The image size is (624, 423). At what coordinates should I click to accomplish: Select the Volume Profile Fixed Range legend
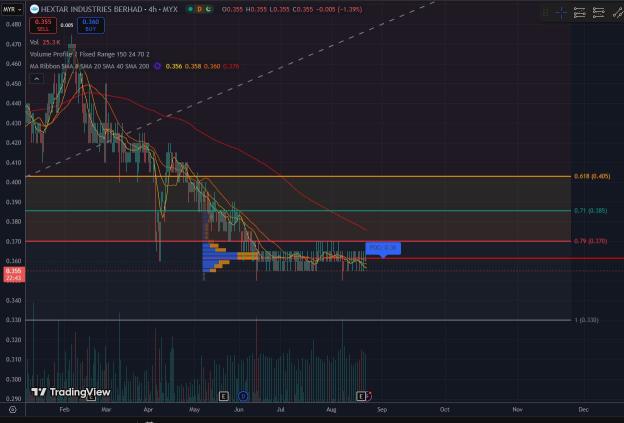pos(90,54)
